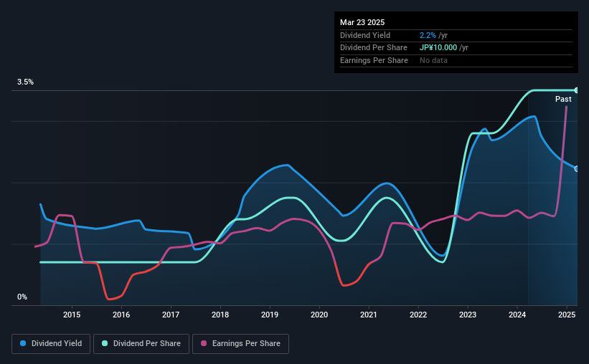Image resolution: width=589 pixels, height=364 pixels.
Task: Click the blue Dividend Yield legend dot
Action: click(23, 343)
